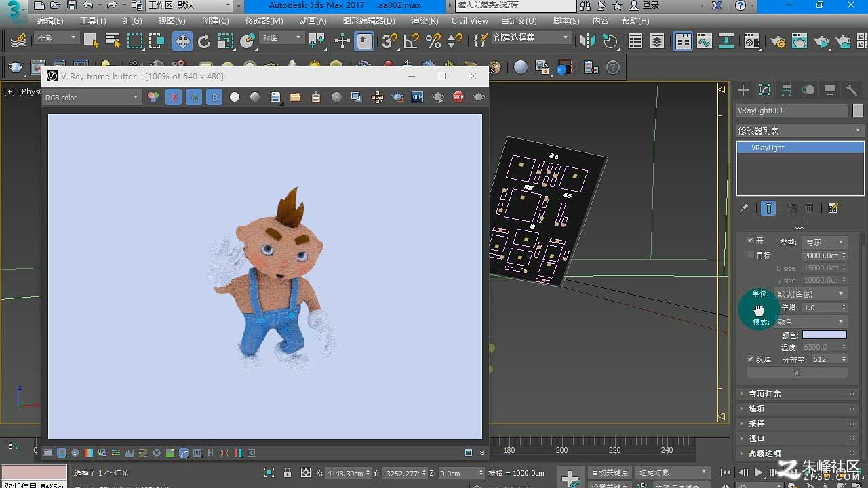Screen dimensions: 868x488
Task: Open the 编辑(E) menu
Action: click(x=50, y=21)
